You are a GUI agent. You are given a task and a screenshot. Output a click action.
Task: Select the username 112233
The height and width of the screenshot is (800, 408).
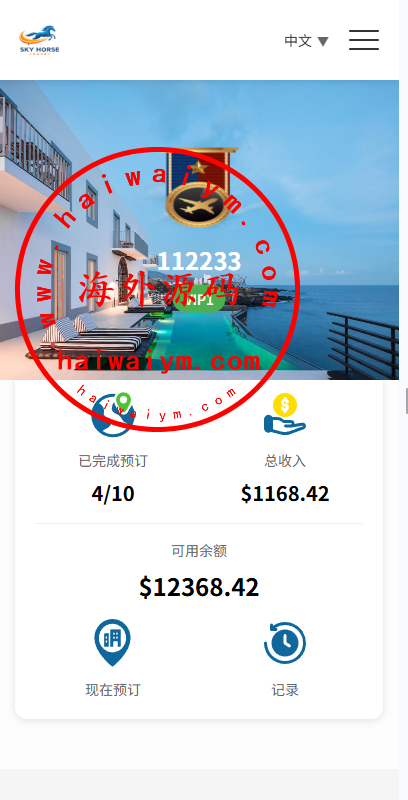click(x=199, y=261)
